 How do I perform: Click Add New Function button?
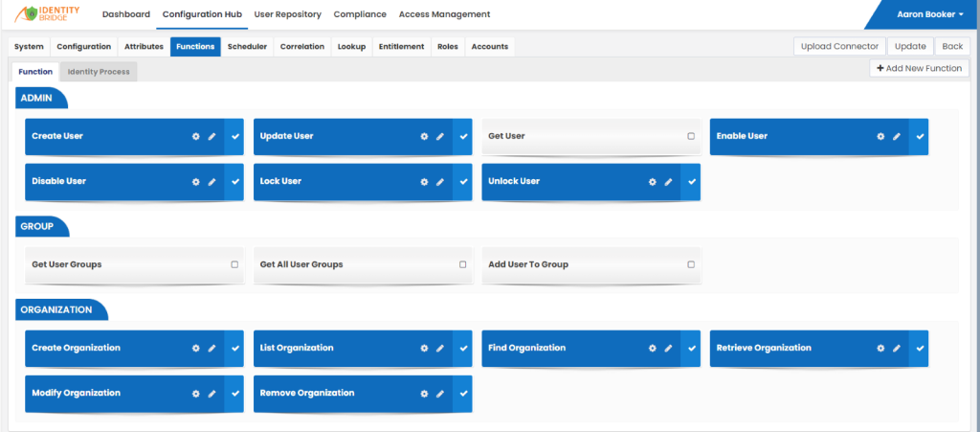[x=919, y=68]
